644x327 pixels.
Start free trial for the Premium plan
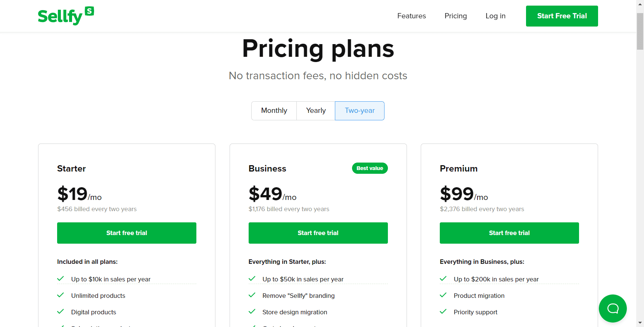(509, 233)
